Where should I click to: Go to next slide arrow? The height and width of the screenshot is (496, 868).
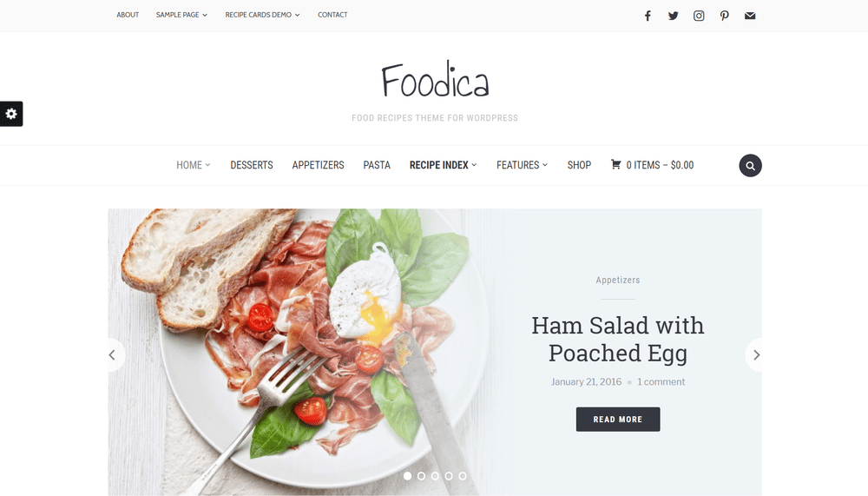pos(755,354)
